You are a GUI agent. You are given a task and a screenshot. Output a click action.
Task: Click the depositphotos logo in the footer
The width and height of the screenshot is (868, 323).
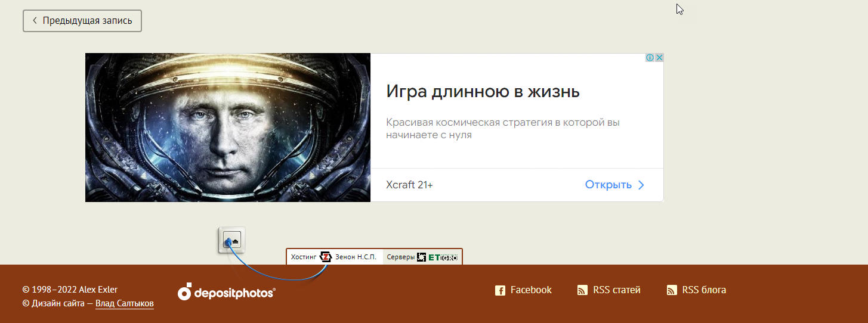tap(227, 292)
